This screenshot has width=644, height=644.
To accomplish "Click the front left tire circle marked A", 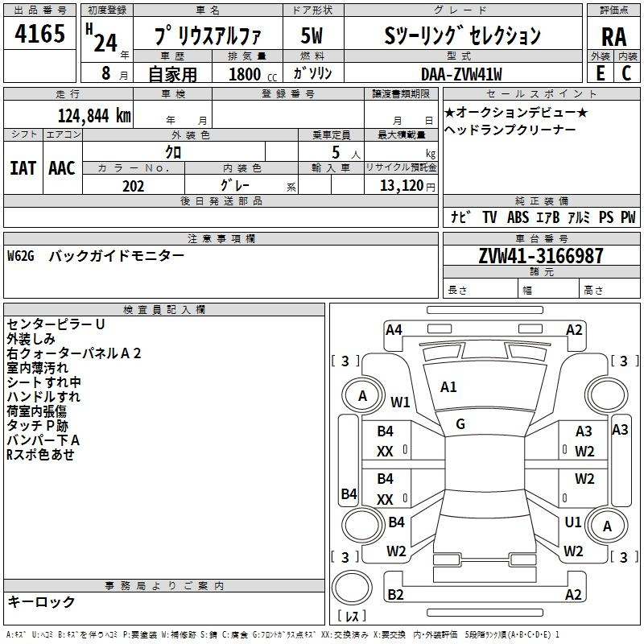I will click(362, 396).
